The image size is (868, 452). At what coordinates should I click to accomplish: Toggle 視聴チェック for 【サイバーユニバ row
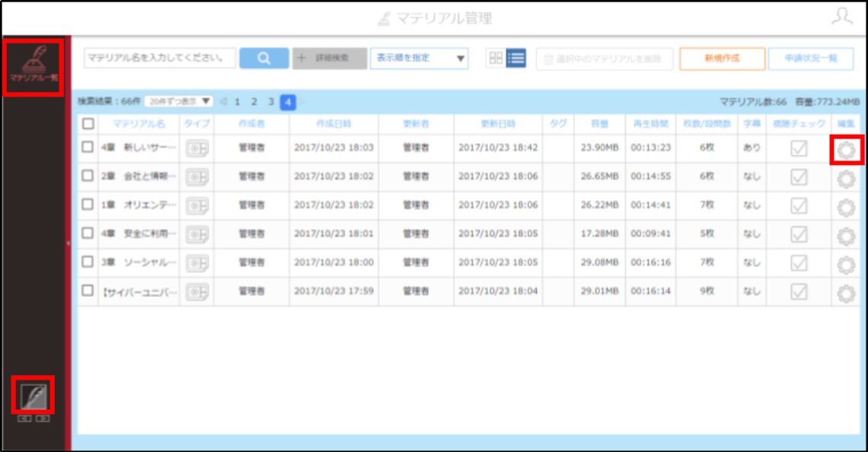[x=799, y=292]
